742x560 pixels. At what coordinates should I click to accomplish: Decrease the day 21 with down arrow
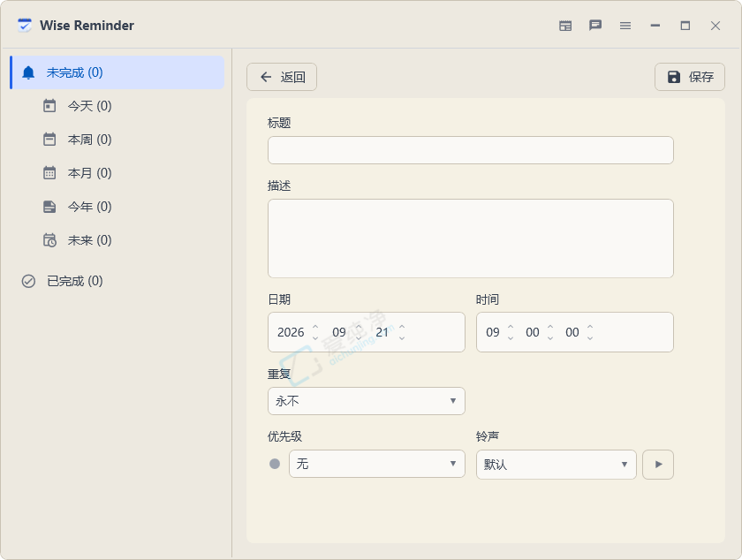[402, 338]
